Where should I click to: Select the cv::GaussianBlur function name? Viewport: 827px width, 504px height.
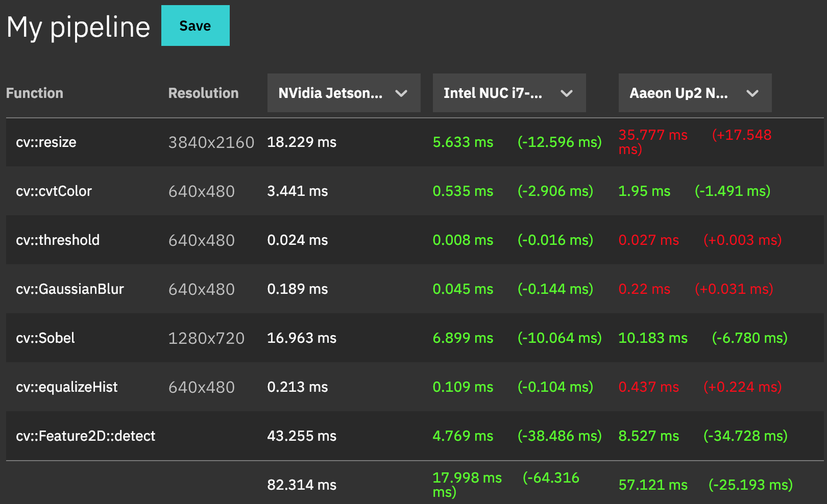(70, 289)
